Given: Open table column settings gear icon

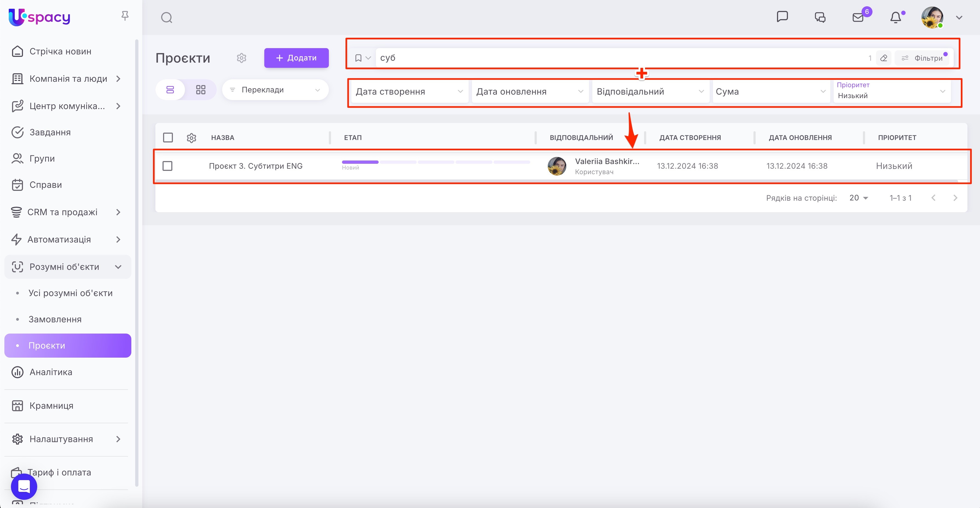Looking at the screenshot, I should tap(191, 138).
